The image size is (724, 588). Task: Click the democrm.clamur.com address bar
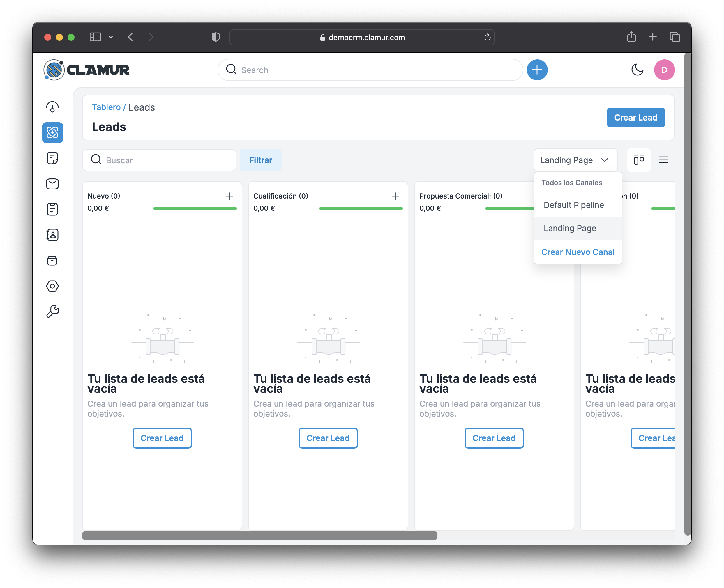(362, 37)
